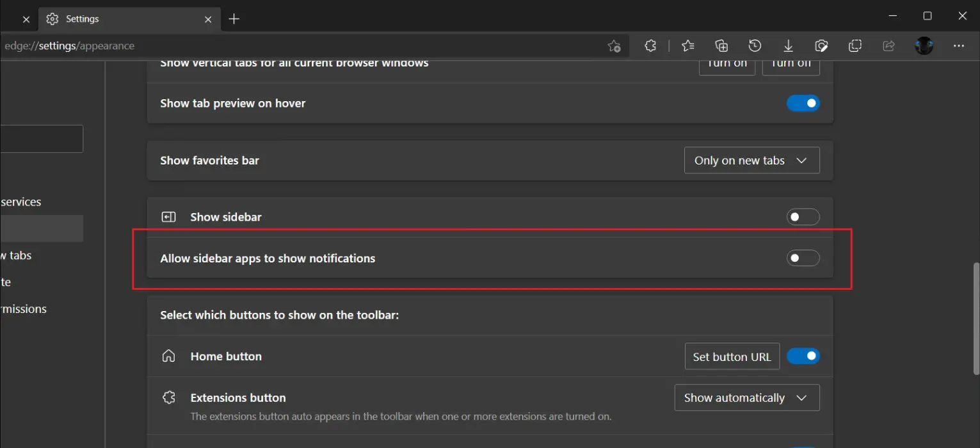Open the Collections icon
Viewport: 980px width, 448px height.
(x=721, y=46)
